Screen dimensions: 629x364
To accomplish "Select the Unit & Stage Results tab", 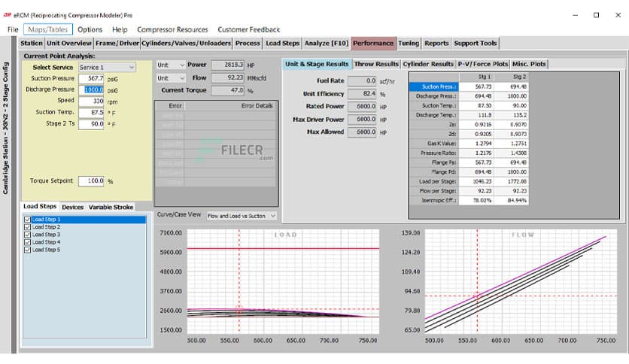I will pos(317,64).
